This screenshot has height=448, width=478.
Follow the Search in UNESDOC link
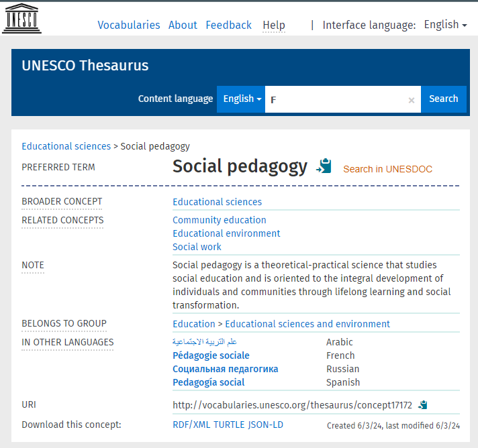[x=387, y=169]
